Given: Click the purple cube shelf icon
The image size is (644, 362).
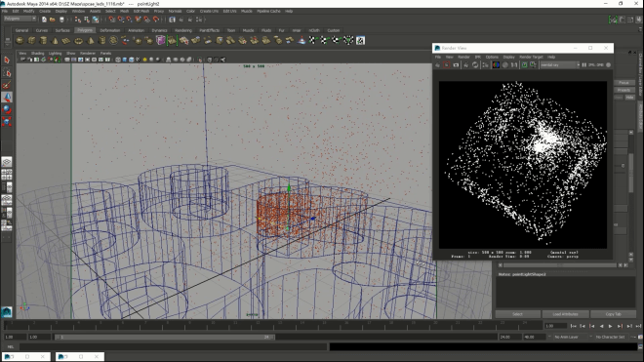Looking at the screenshot, I should point(160,40).
